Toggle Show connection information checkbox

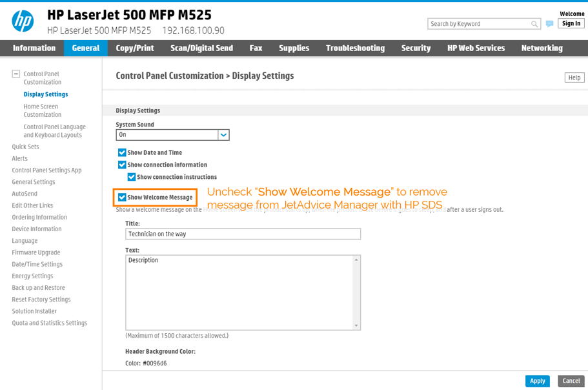click(x=122, y=165)
